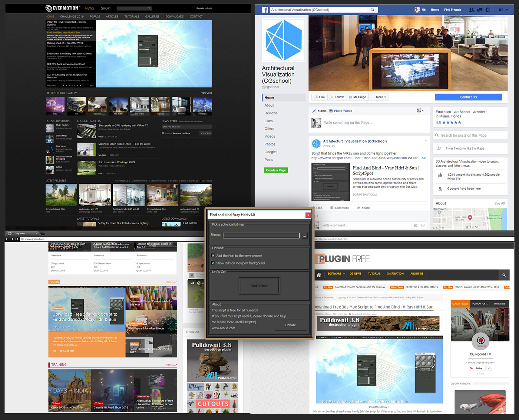The height and width of the screenshot is (420, 519).
Task: Click Share arrow on Facebook post
Action: 358,208
